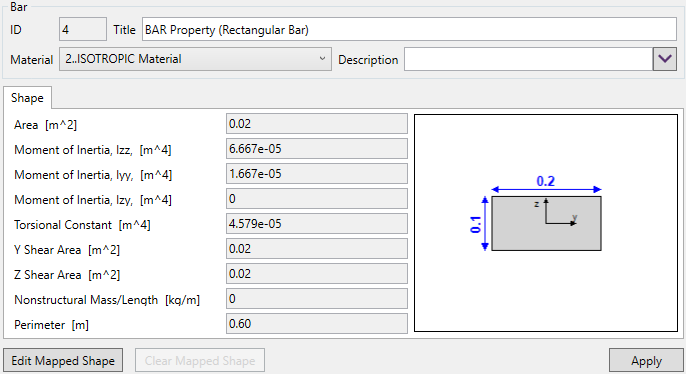Click the Edit Mapped Shape button

[x=63, y=360]
